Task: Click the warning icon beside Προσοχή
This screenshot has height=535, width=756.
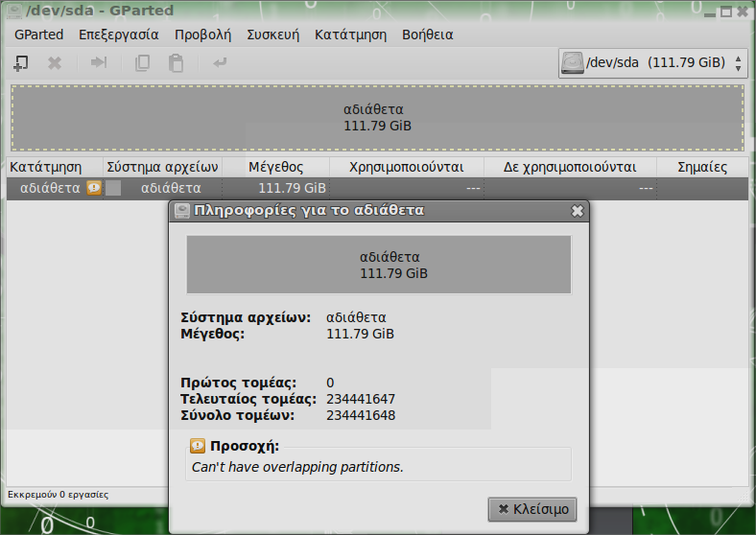Action: (x=197, y=446)
